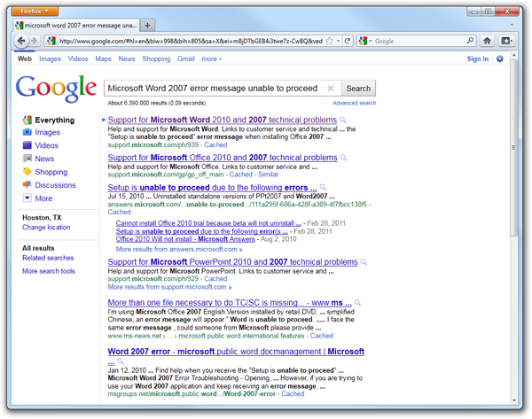
Task: Click the scrollbar up arrow
Action: tap(513, 55)
